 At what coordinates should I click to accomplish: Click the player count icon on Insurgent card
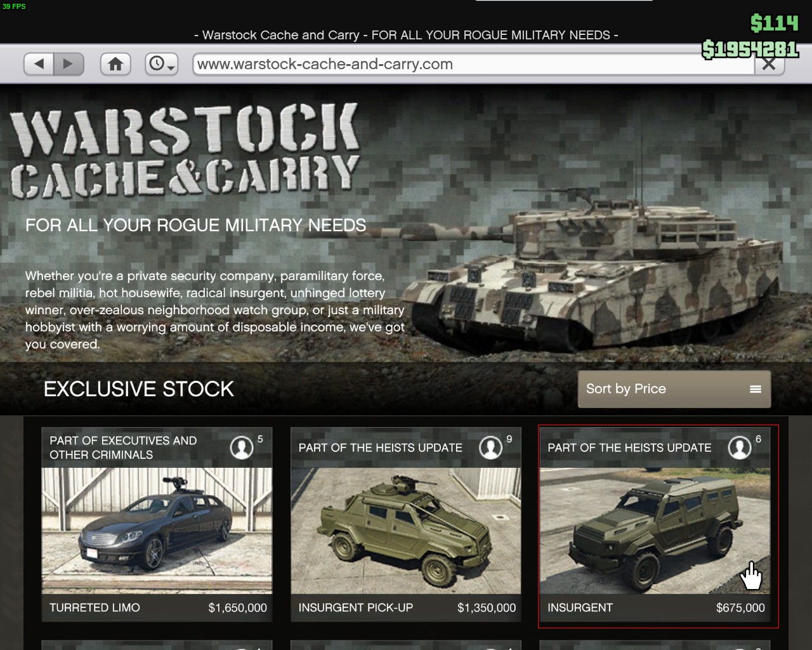click(x=740, y=448)
